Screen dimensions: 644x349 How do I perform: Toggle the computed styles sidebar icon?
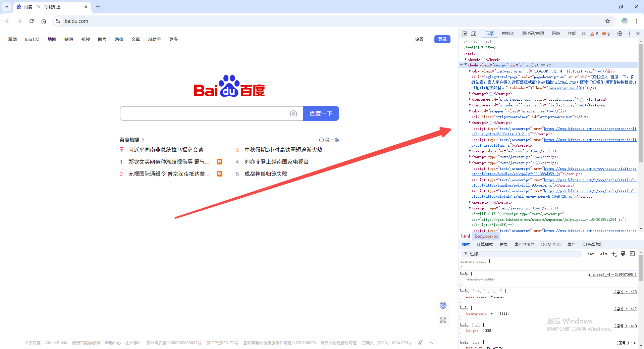(x=632, y=254)
